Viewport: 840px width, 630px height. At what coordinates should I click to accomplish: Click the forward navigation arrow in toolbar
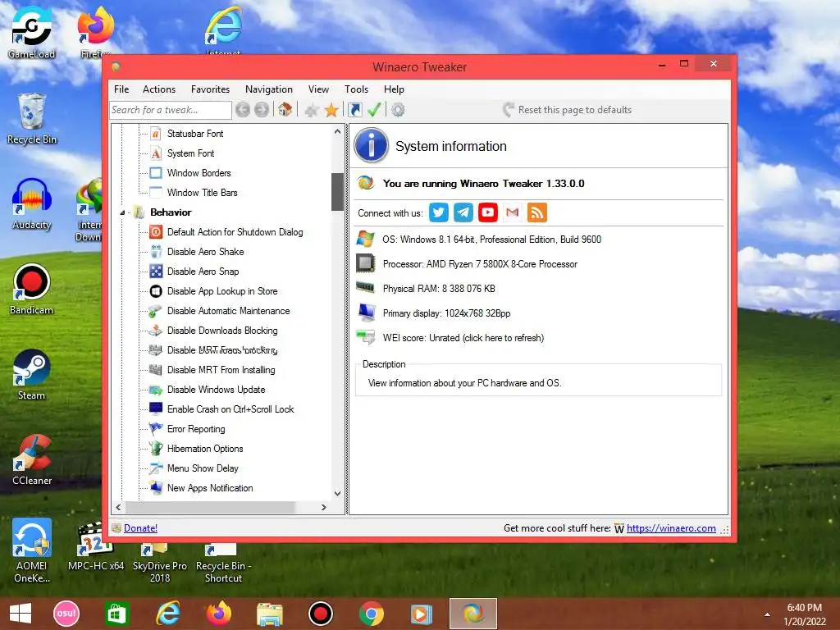click(262, 110)
